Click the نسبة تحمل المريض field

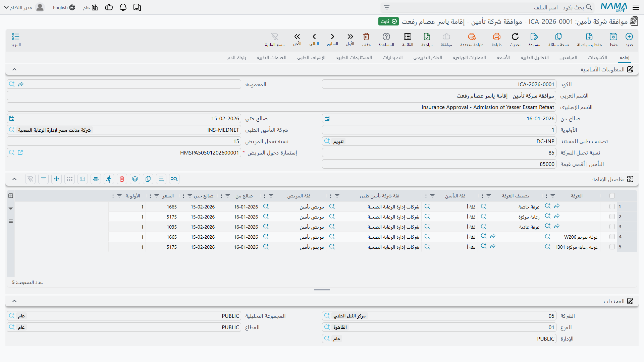124,141
